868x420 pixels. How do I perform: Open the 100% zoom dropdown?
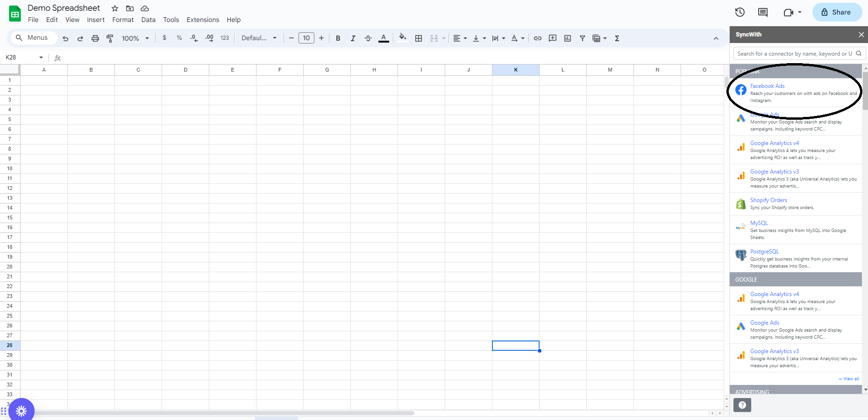(135, 38)
